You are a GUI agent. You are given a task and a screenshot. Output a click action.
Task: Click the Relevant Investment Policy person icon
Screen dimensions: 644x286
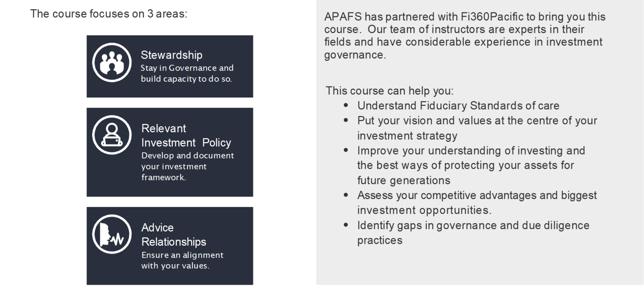pos(111,135)
